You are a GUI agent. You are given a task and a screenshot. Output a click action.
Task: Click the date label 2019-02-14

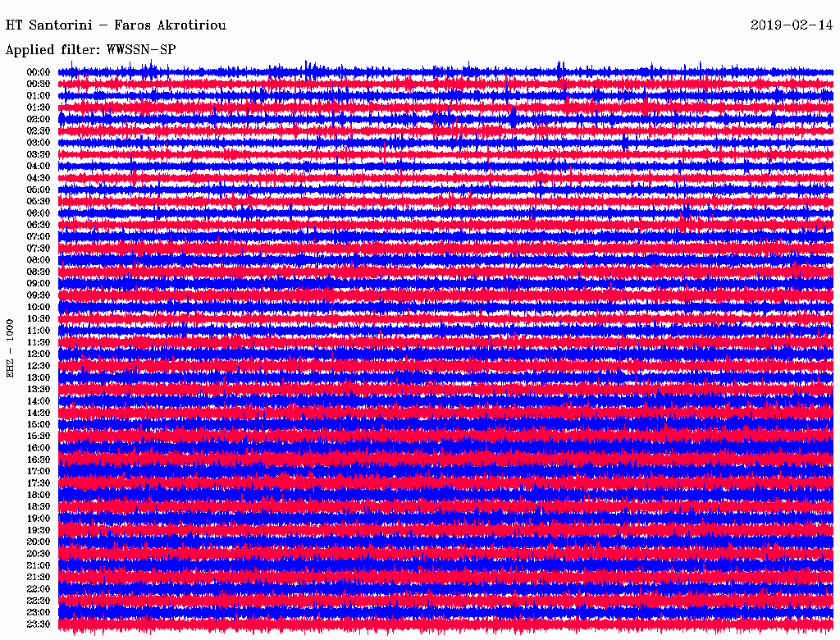[792, 25]
